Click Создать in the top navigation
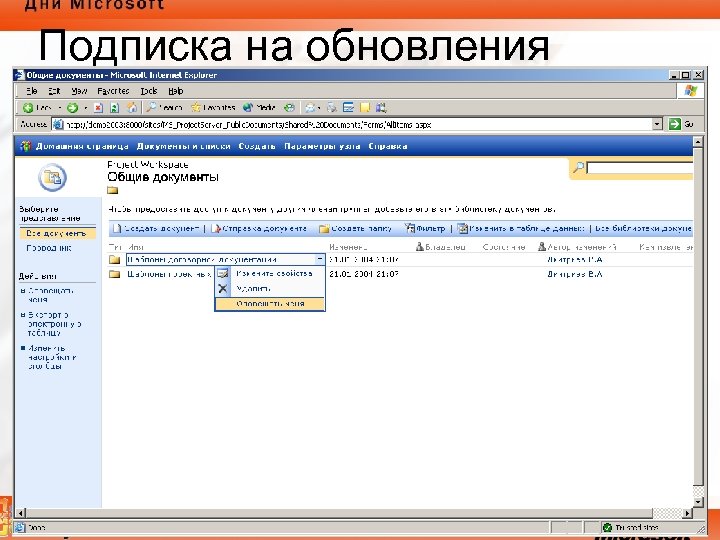Screen dimensions: 720x540 coord(257,146)
